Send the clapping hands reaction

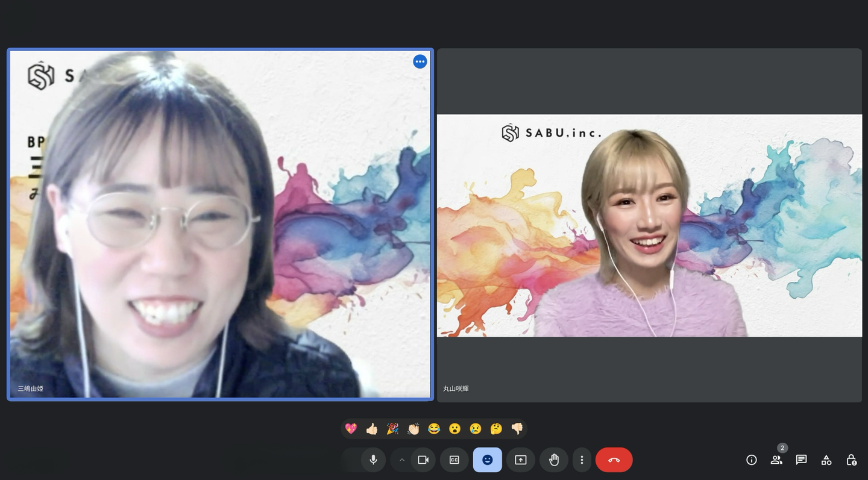(413, 429)
